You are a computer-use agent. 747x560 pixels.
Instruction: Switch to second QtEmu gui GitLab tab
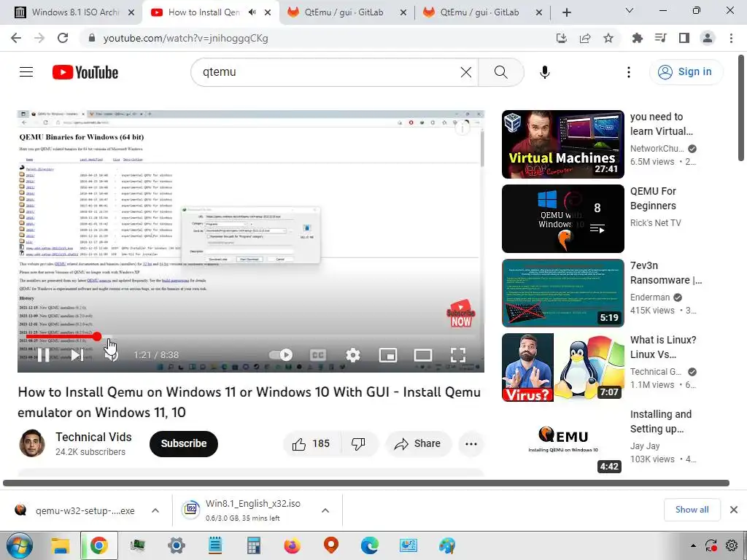tap(482, 12)
